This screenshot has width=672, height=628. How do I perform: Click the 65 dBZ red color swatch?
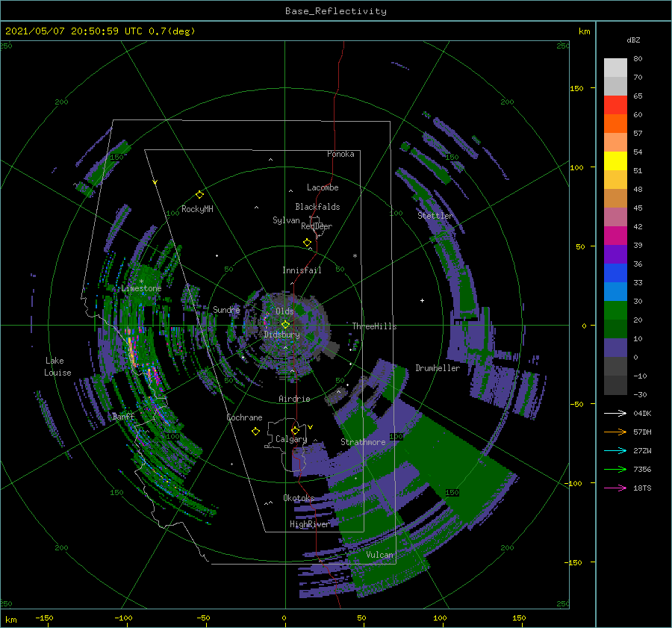click(615, 105)
